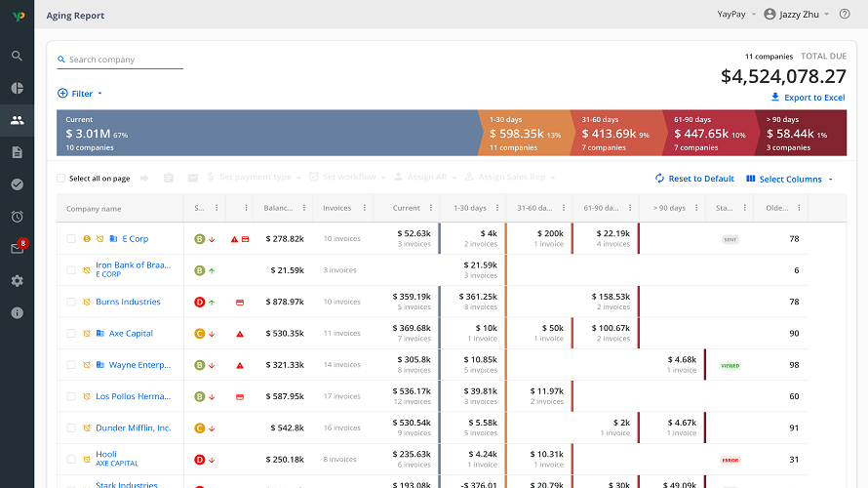Tick the checkbox for the Burns Industries row
This screenshot has width=868, height=488.
(71, 303)
